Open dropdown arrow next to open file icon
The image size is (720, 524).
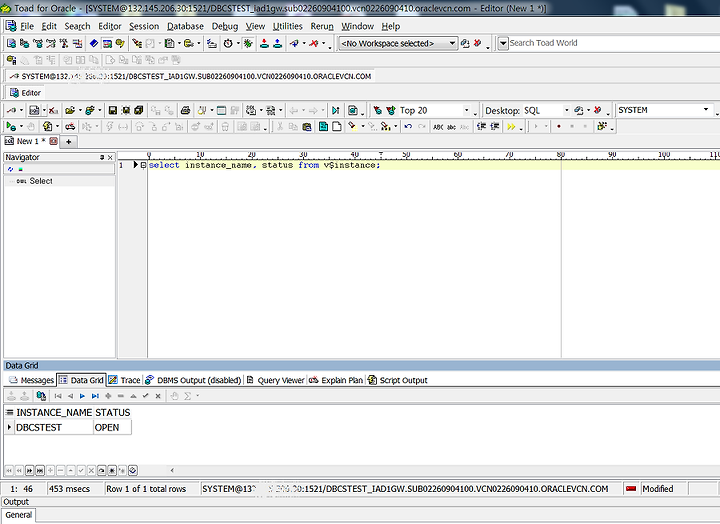[x=80, y=110]
